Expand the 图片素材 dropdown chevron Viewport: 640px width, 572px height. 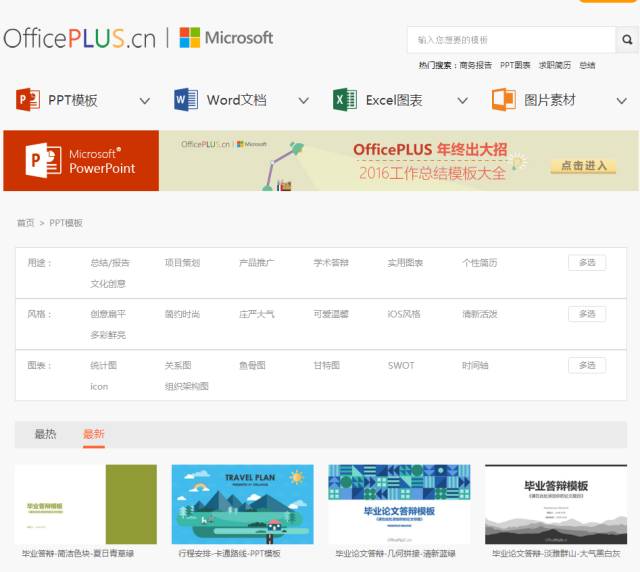622,100
